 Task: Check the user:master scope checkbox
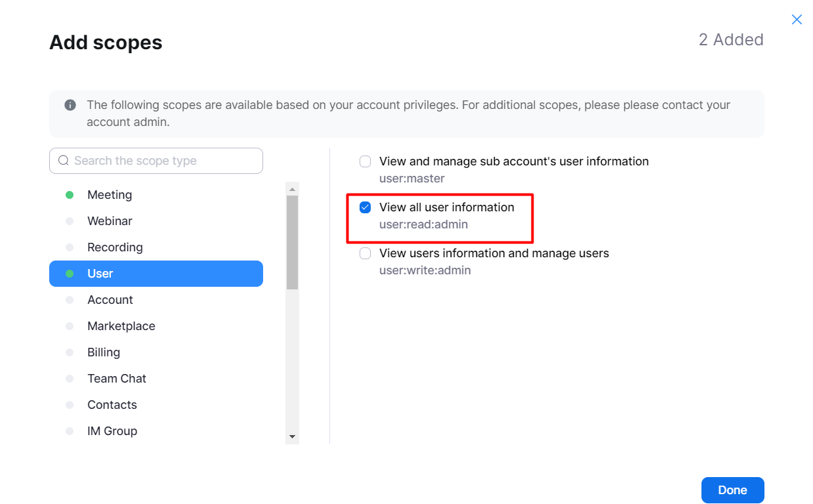[365, 161]
